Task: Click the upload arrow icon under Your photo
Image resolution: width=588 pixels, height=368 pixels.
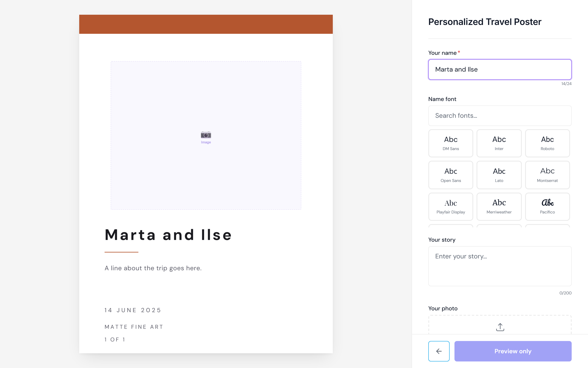Action: [500, 327]
